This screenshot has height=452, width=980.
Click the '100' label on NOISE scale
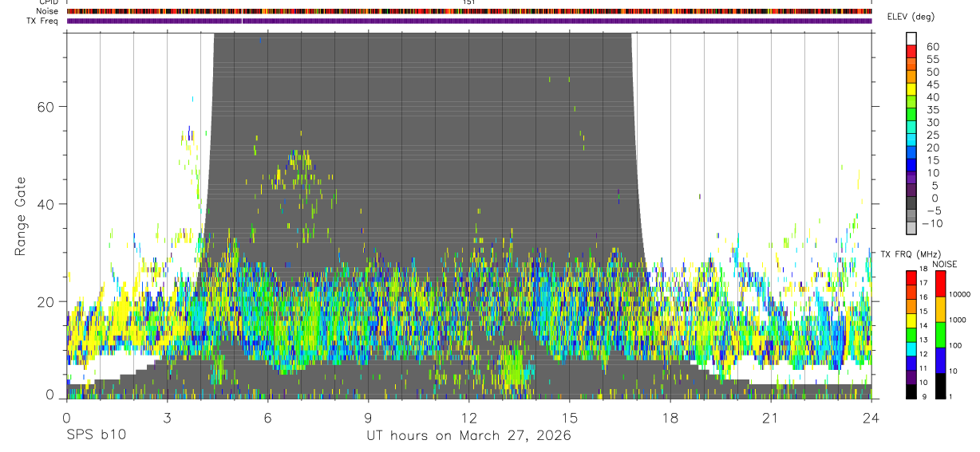(x=956, y=346)
